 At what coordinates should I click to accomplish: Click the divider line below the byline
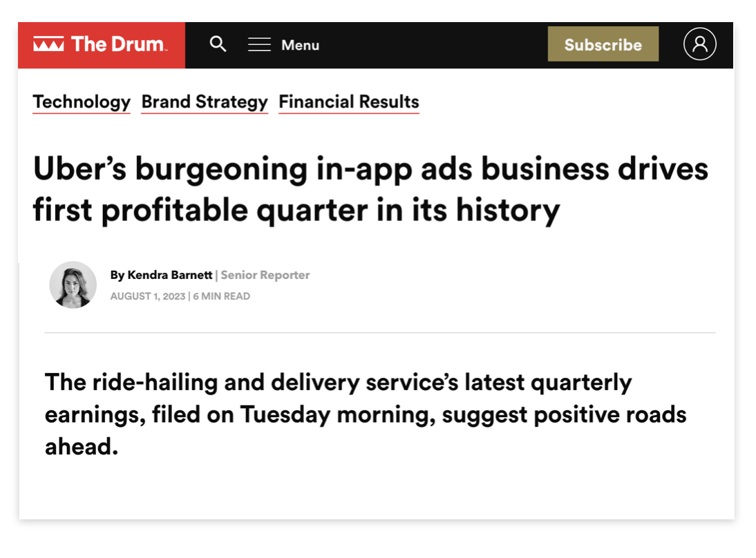[379, 333]
